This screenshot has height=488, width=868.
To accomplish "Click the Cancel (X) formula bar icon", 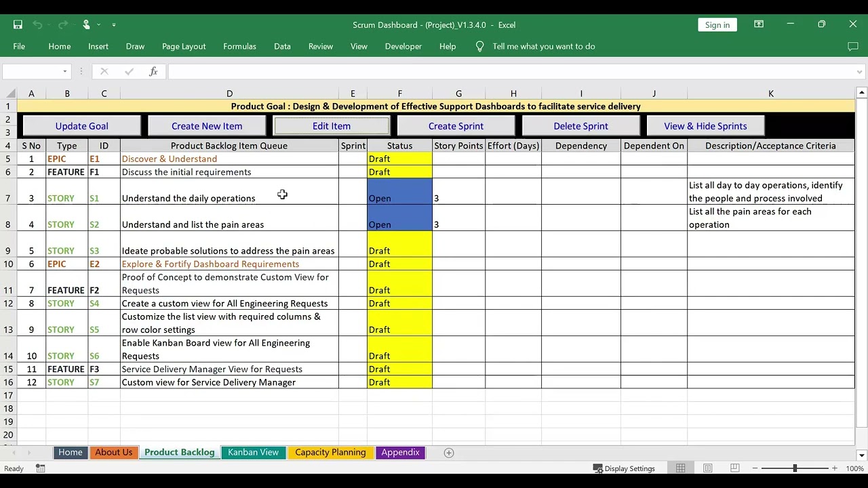I will point(104,71).
